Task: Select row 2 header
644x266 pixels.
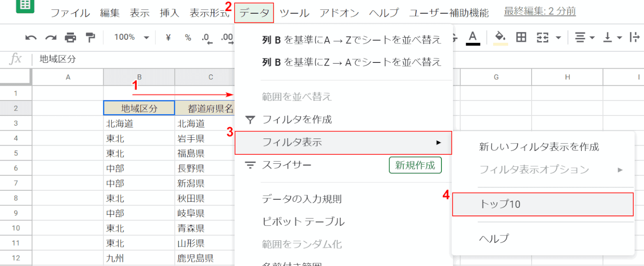Action: (x=16, y=108)
